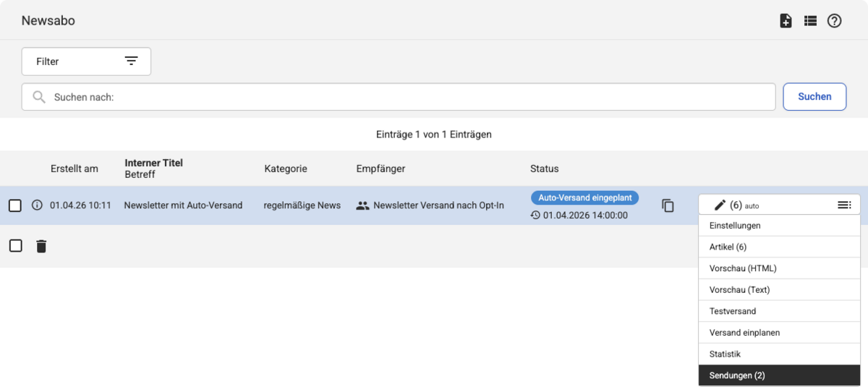Click the Status column header
The image size is (868, 387).
click(545, 169)
